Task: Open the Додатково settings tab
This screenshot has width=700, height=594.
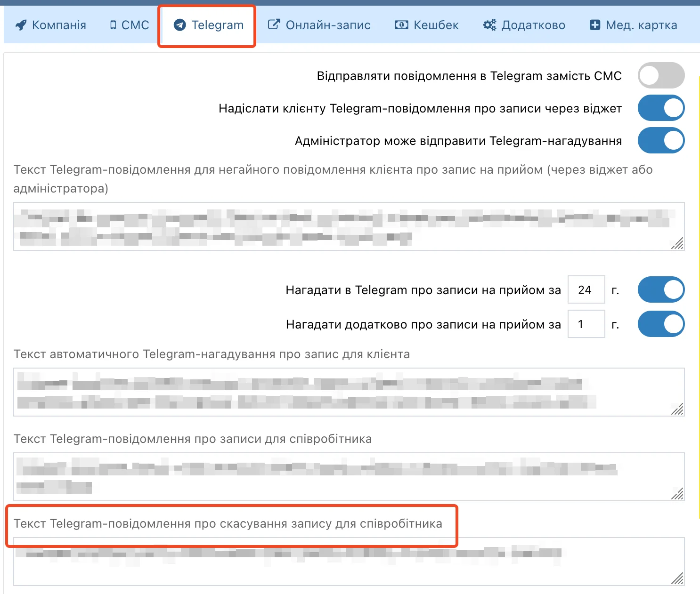Action: point(524,25)
